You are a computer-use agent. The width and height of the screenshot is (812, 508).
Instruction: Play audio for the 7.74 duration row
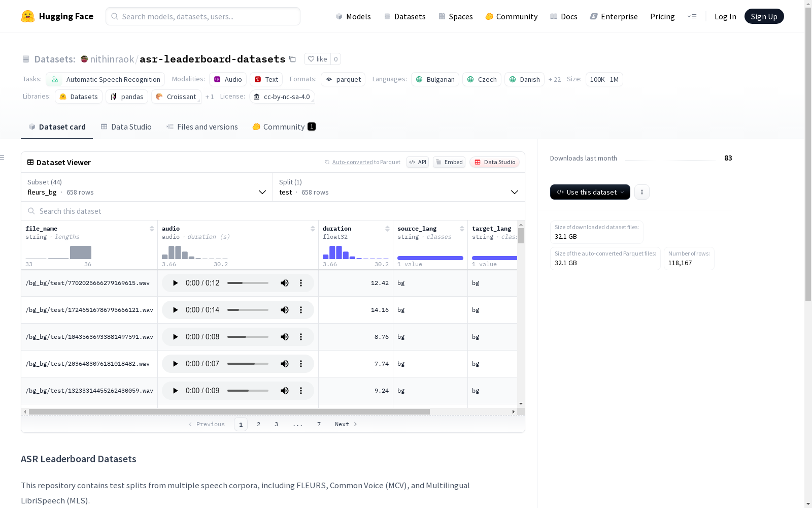coord(175,364)
